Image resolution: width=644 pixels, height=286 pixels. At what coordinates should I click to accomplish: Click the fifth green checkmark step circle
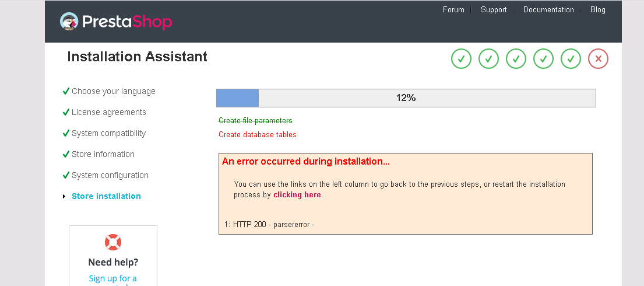[x=571, y=58]
